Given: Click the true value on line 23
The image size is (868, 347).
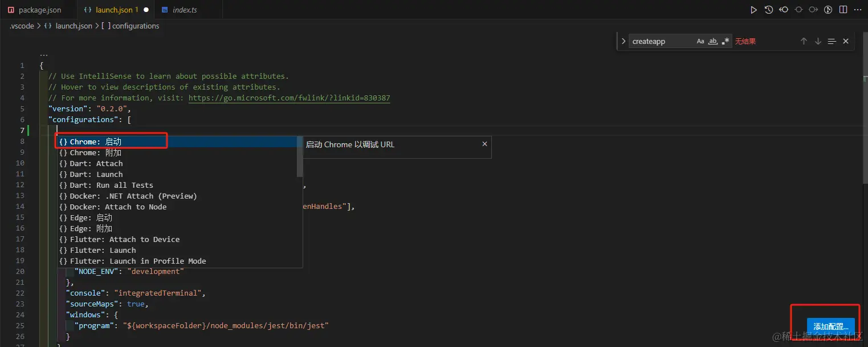Looking at the screenshot, I should click(x=136, y=304).
